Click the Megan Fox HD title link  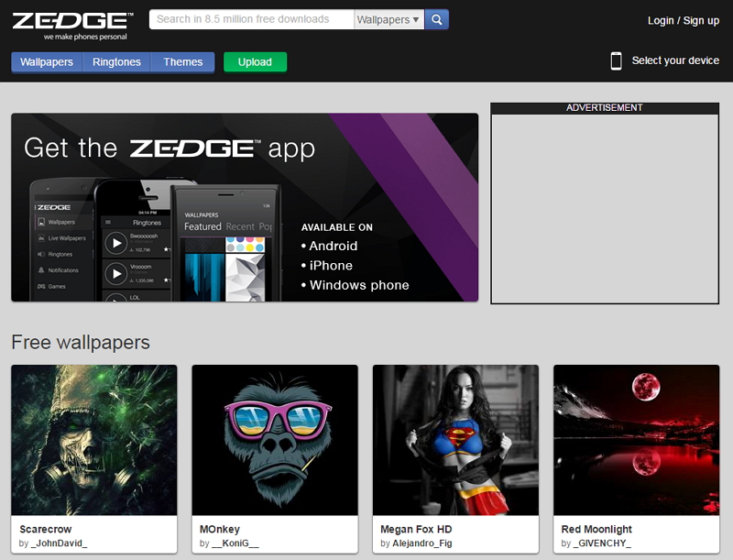[416, 529]
